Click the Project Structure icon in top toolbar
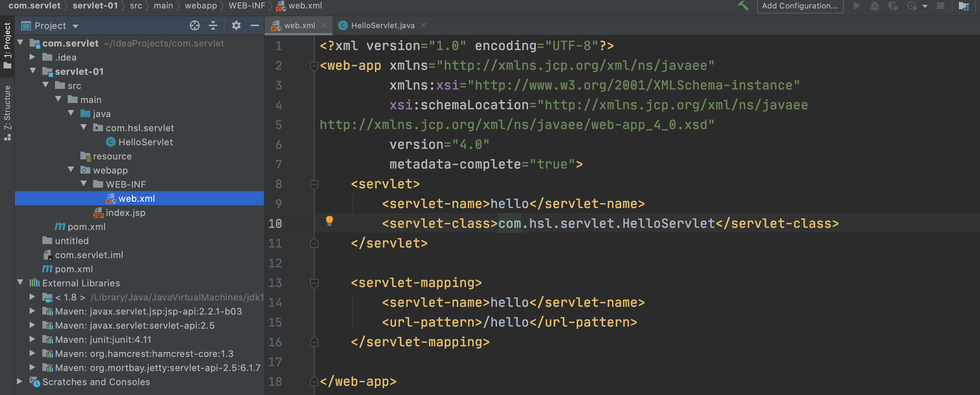 964,6
